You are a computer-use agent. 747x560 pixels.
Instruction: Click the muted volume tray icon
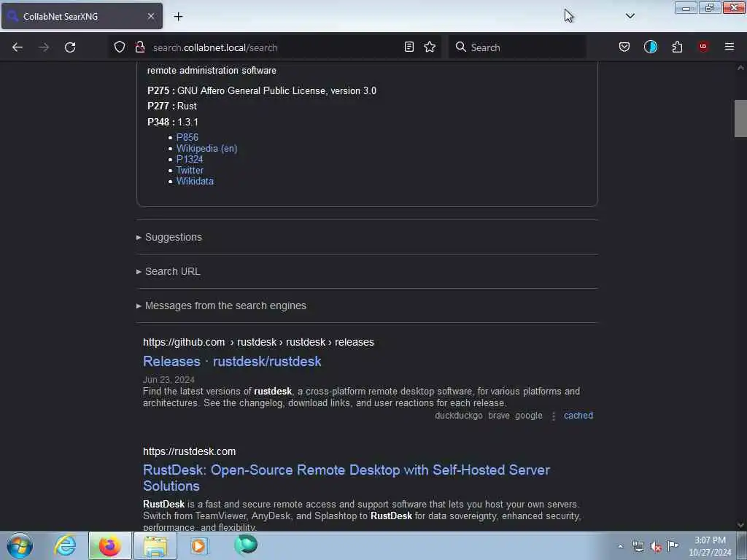[x=656, y=547]
